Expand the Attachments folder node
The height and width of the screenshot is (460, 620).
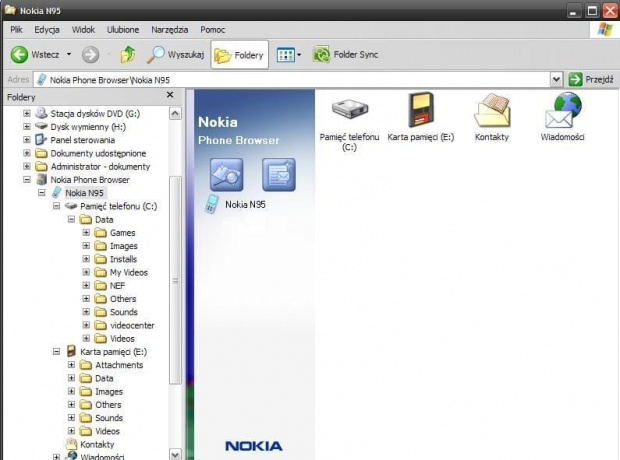(72, 365)
